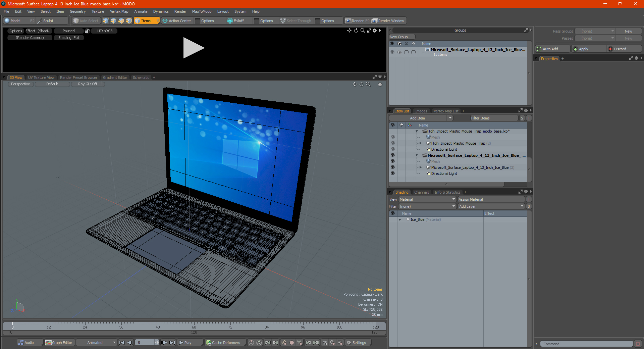Click zoom magnifier icon in 3D viewport
The width and height of the screenshot is (644, 349).
tap(368, 84)
